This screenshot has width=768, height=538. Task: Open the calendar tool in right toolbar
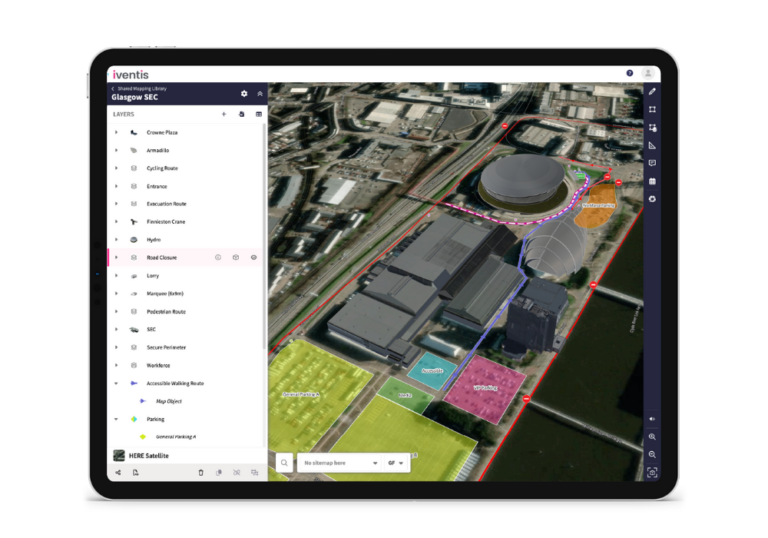click(652, 181)
